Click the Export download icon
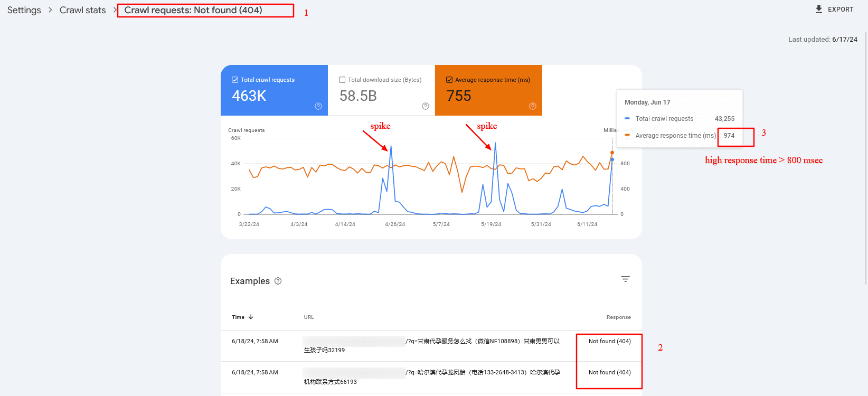The image size is (868, 396). (x=819, y=9)
